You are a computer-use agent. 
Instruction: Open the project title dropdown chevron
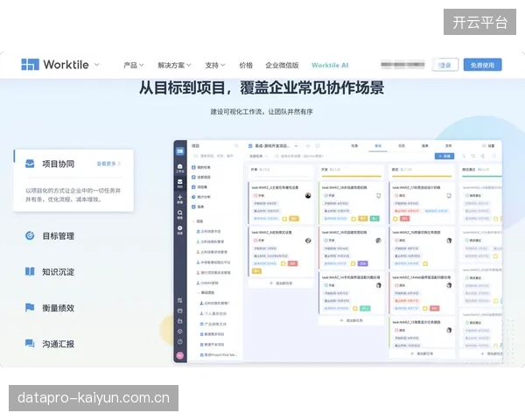pyautogui.click(x=296, y=146)
